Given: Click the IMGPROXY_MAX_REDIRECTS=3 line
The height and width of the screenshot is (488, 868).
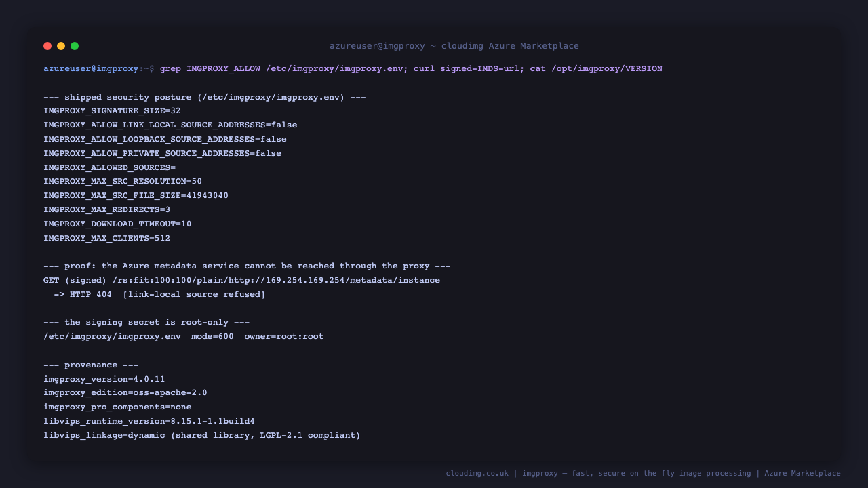Looking at the screenshot, I should tap(106, 209).
